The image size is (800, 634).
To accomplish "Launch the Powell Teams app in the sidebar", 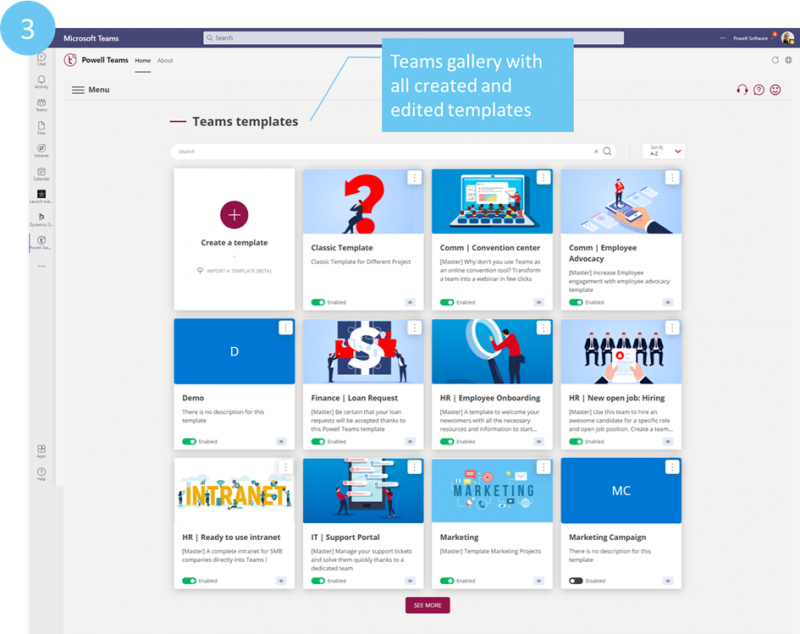I will coord(41,240).
